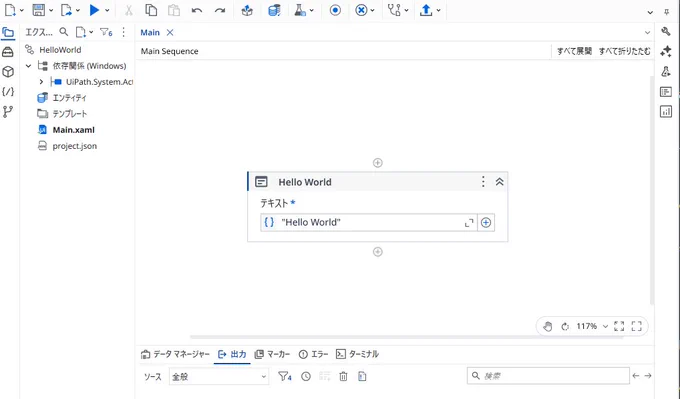The height and width of the screenshot is (399, 680).
Task: Select the HelloWorld project root
Action: (x=60, y=50)
